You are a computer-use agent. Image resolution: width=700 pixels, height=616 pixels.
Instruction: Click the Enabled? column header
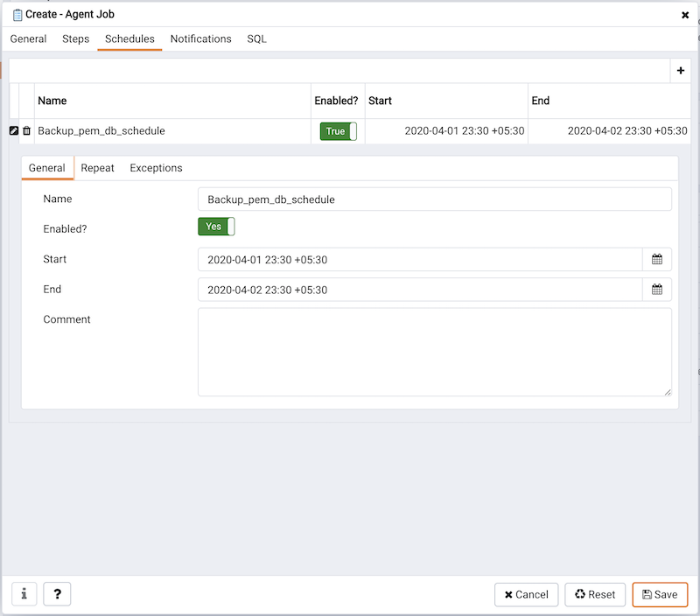click(338, 101)
